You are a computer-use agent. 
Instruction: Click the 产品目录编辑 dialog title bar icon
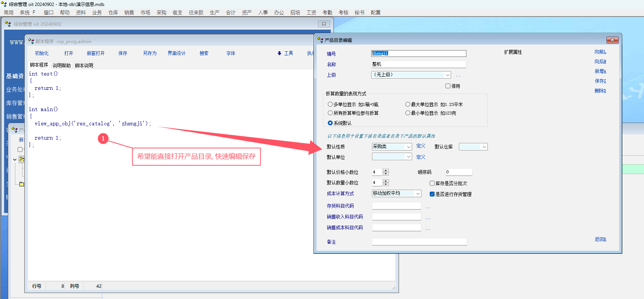coord(320,40)
